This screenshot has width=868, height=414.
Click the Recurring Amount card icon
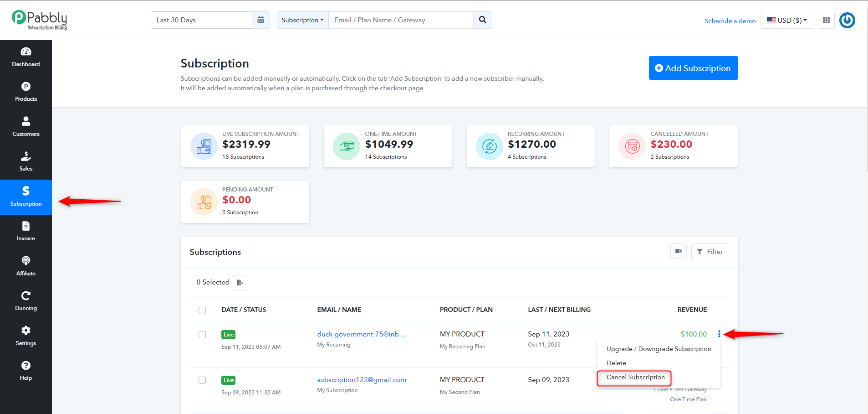point(490,146)
